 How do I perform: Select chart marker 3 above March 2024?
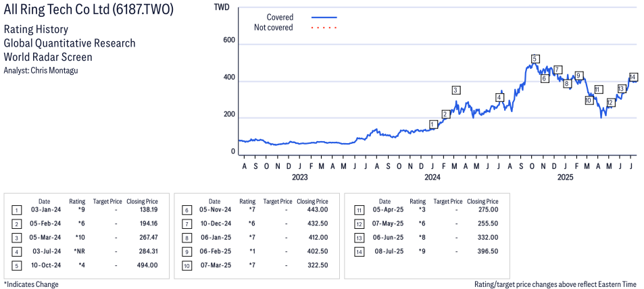(455, 90)
